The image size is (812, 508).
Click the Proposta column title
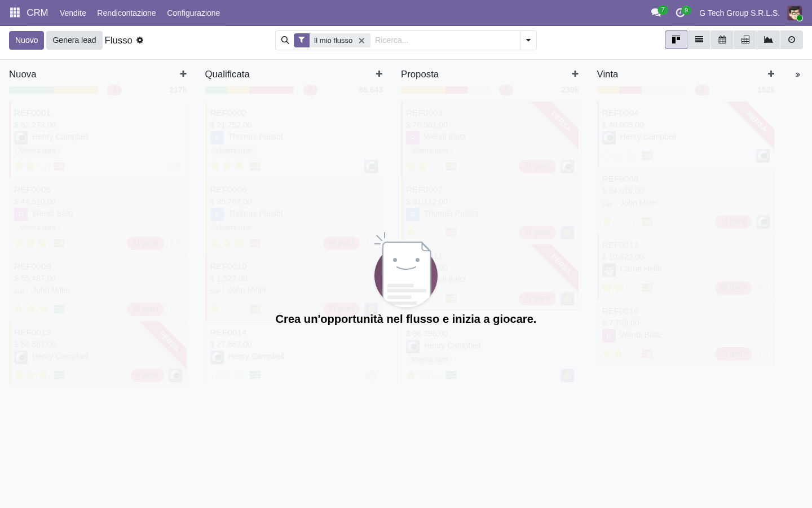click(x=420, y=74)
